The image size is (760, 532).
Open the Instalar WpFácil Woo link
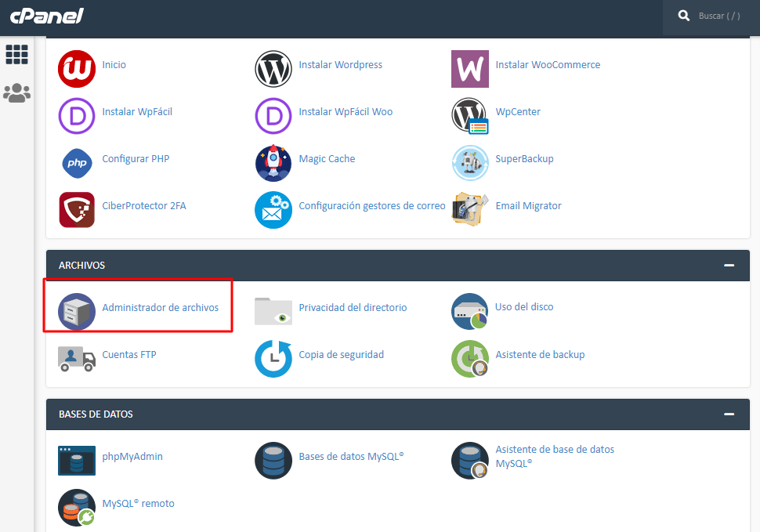(346, 112)
